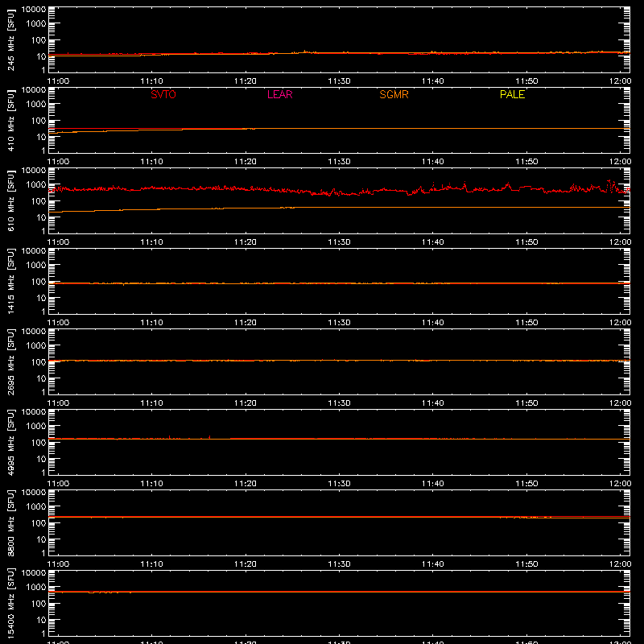Screen dimensions: 644x644
Task: Click the yellow PALE station legend label
Action: [x=512, y=94]
